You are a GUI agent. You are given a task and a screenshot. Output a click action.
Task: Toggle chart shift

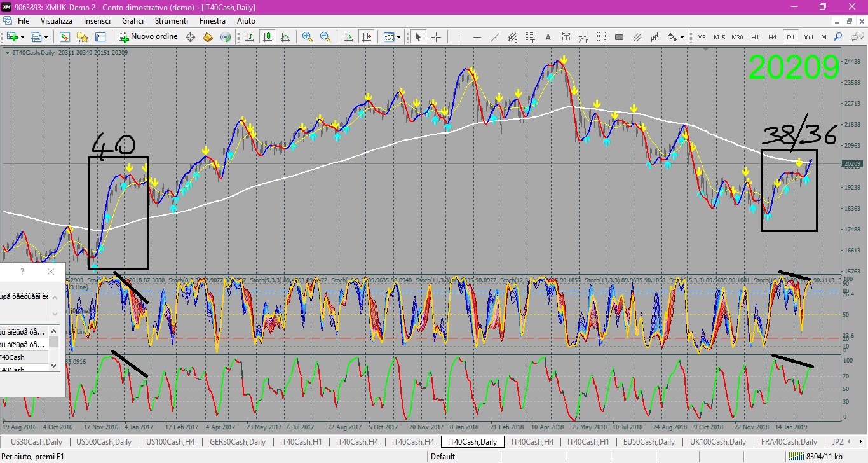pyautogui.click(x=366, y=37)
